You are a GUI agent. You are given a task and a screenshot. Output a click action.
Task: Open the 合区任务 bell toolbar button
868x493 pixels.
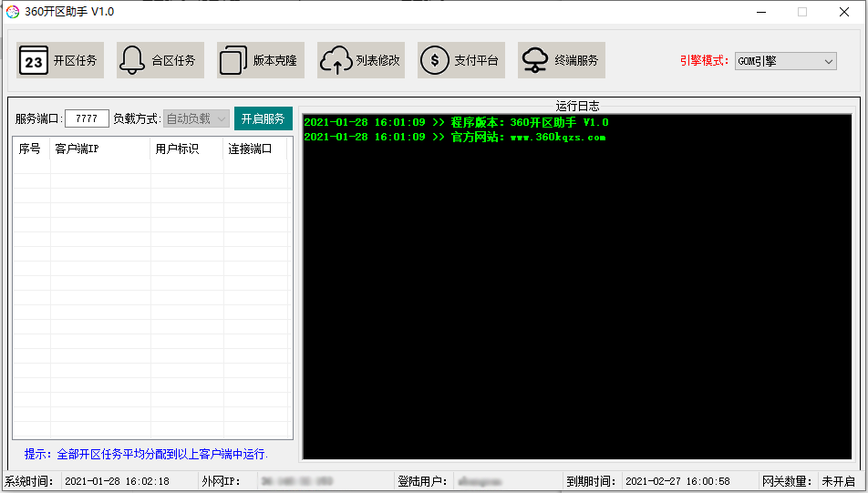click(160, 60)
